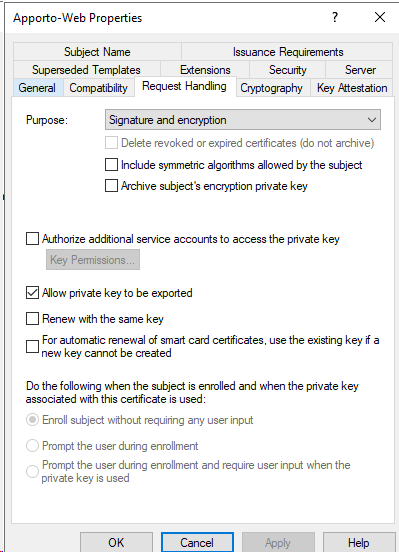Close the Apporto-Web Properties dialog

[380, 17]
